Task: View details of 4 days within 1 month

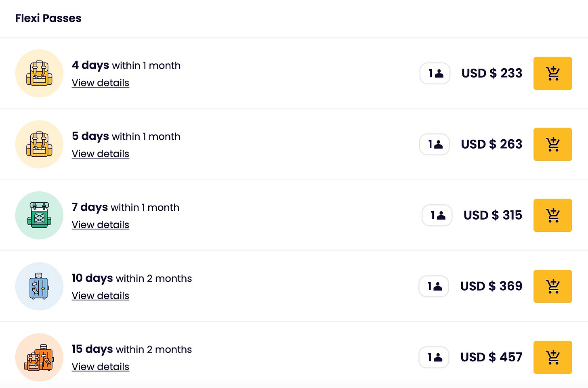Action: coord(101,83)
